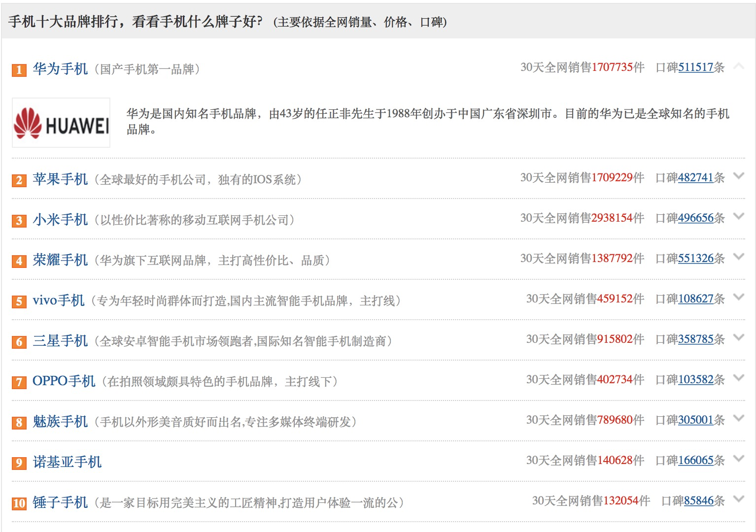
Task: Open the 苹果手机 brand link
Action: (x=60, y=179)
